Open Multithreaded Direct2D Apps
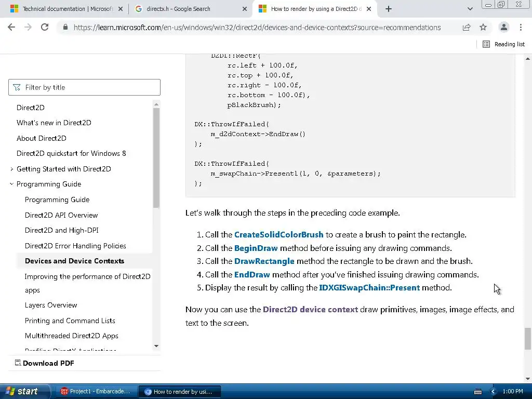Screen dimensions: 532x399 [x=72, y=336]
